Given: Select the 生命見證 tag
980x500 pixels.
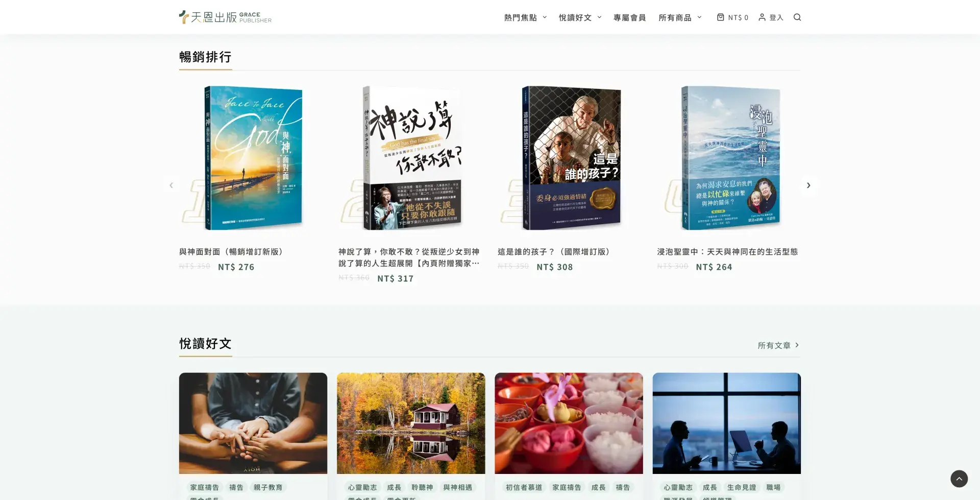Looking at the screenshot, I should (741, 487).
